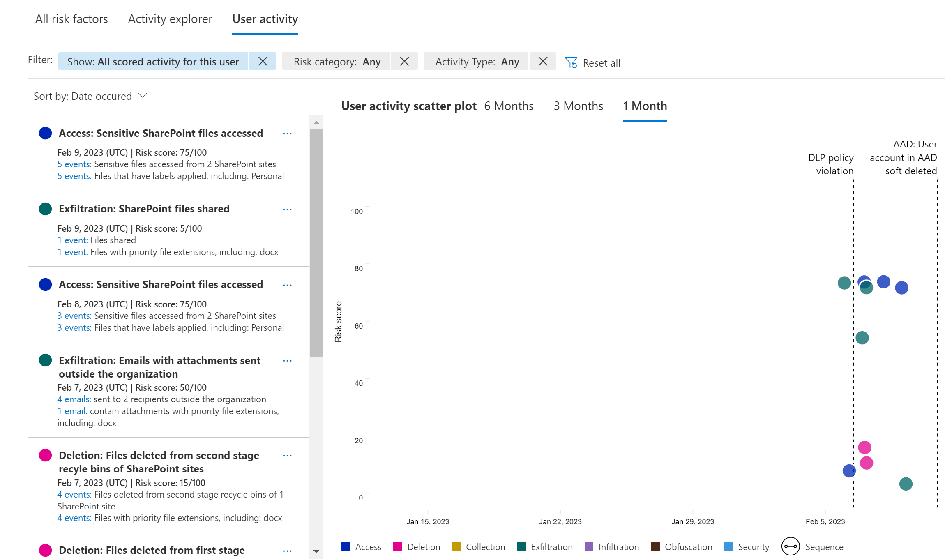Open the Risk category filter dropdown
This screenshot has width=945, height=560.
pyautogui.click(x=337, y=62)
